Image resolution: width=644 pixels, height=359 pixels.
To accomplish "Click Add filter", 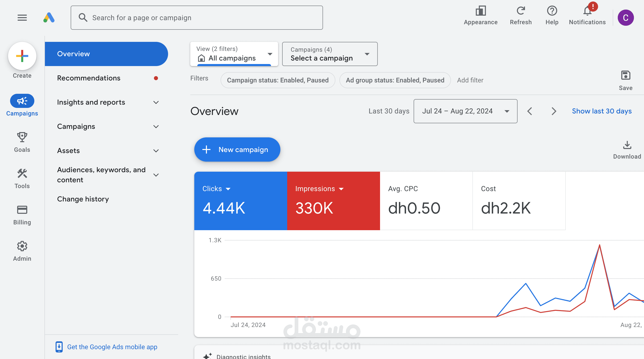I will point(470,80).
